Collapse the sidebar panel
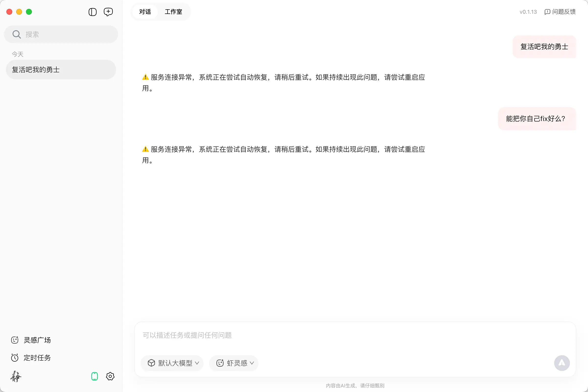The image size is (588, 392). 92,12
